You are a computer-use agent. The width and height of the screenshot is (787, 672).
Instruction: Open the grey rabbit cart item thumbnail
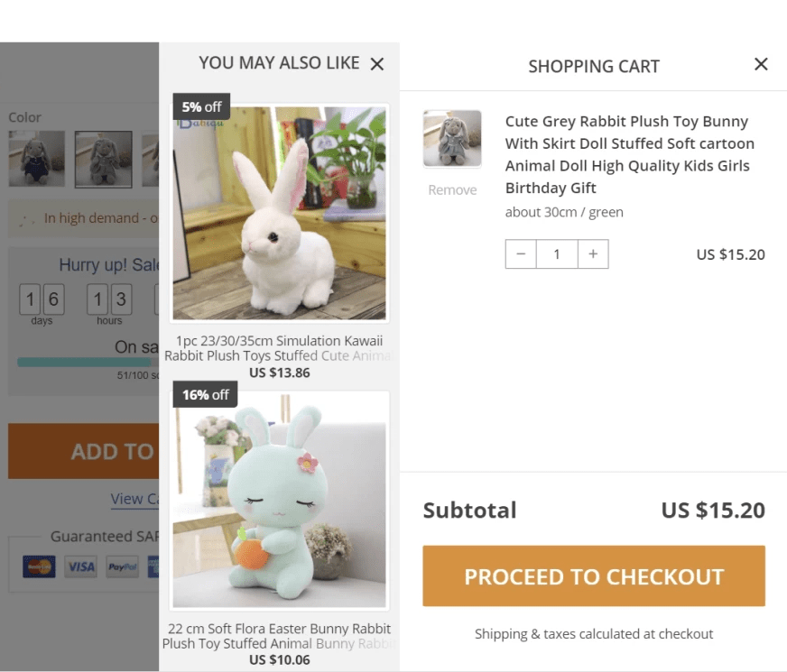pos(452,139)
